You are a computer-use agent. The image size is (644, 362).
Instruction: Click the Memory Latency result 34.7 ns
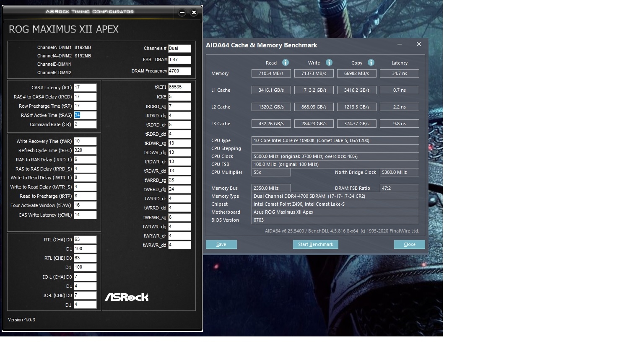(400, 73)
